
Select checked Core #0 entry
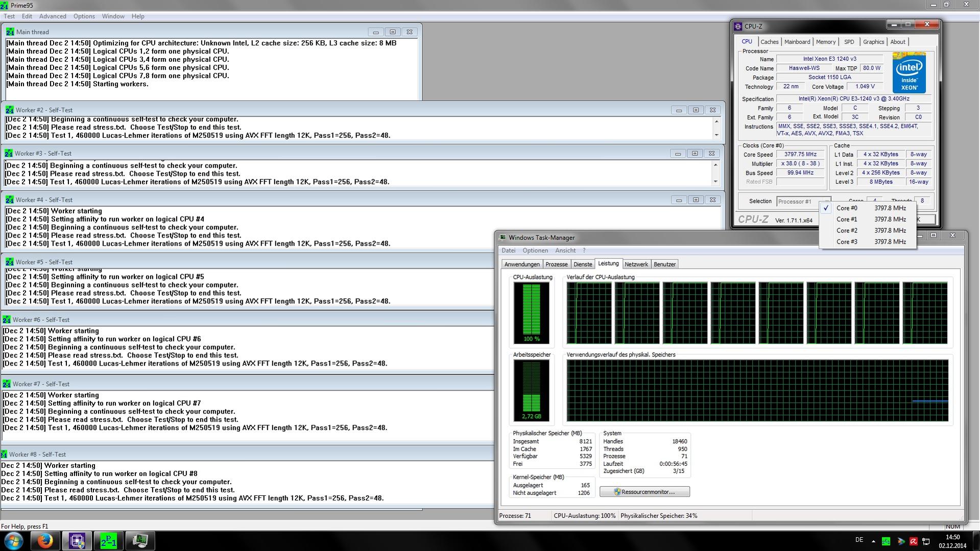(x=868, y=208)
